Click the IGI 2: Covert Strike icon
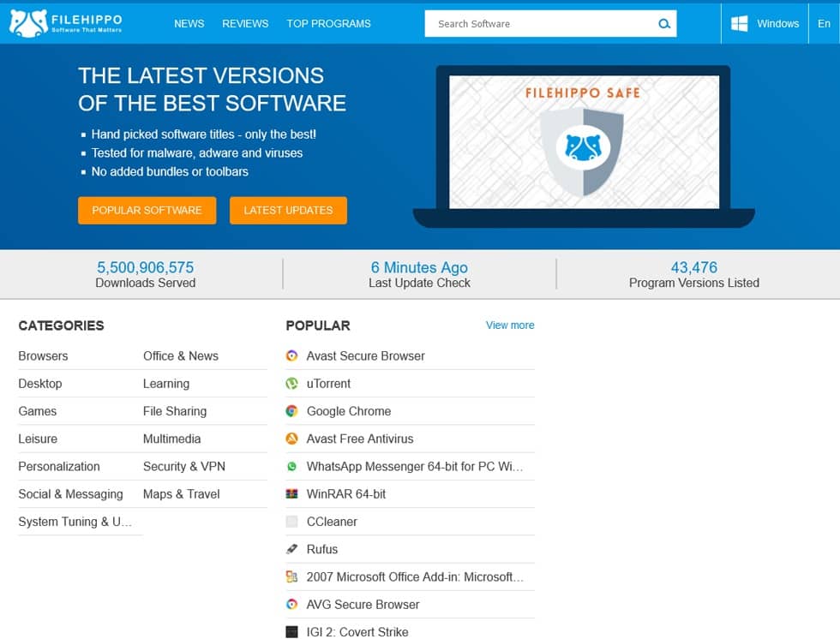The image size is (840, 639). pyautogui.click(x=291, y=632)
